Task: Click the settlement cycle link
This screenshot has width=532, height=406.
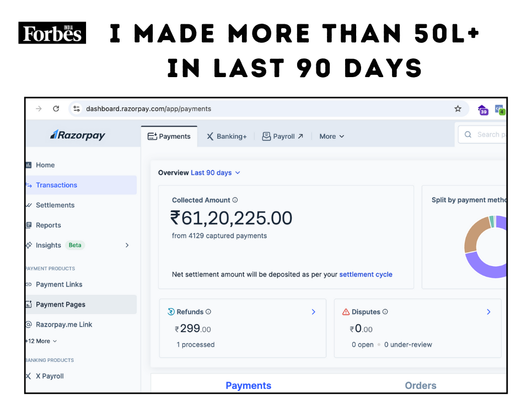Action: click(x=366, y=274)
